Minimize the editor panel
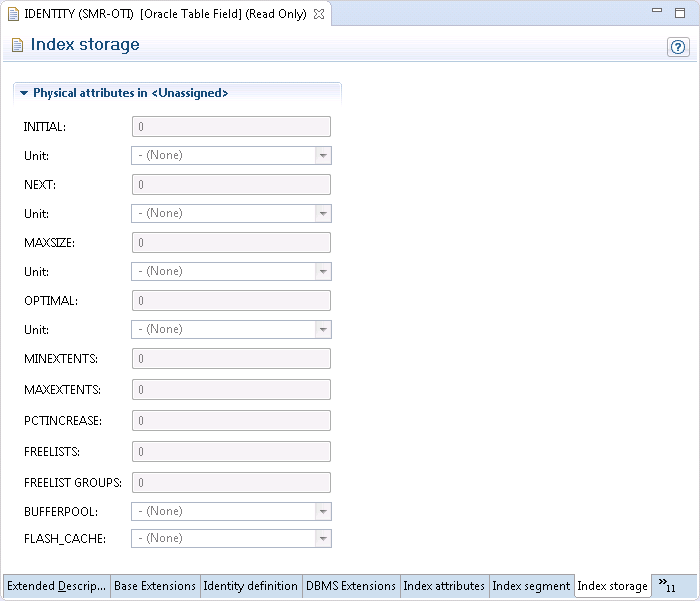The width and height of the screenshot is (700, 601). 657,11
